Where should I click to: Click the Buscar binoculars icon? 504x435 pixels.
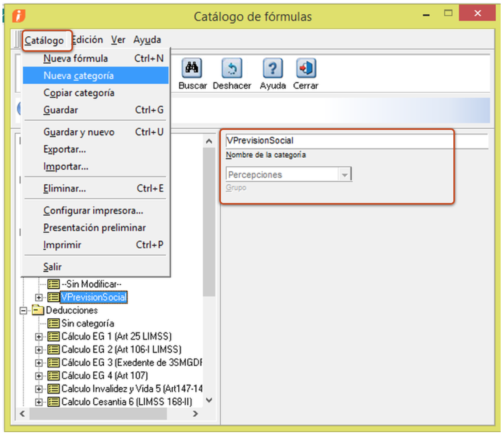(192, 68)
